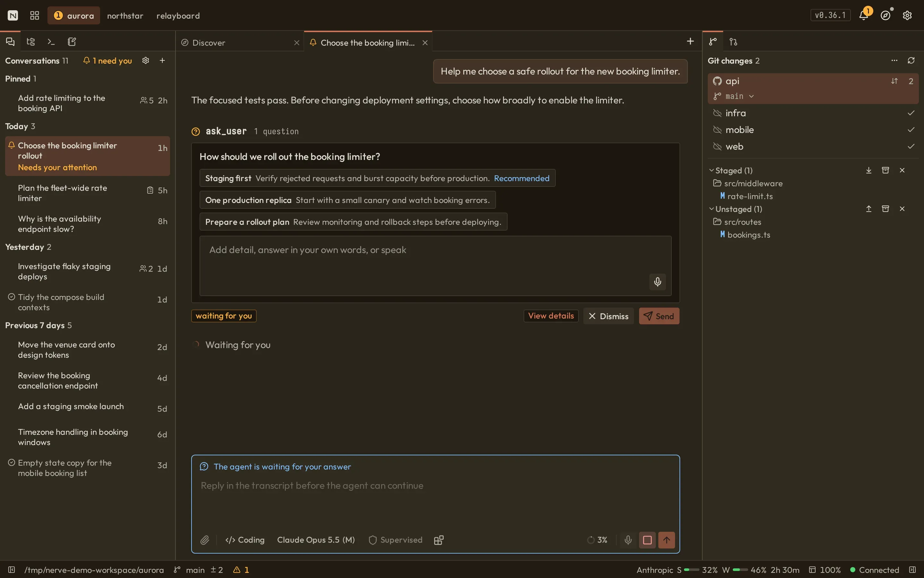Switch to the relayboard workspace tab

tap(178, 15)
